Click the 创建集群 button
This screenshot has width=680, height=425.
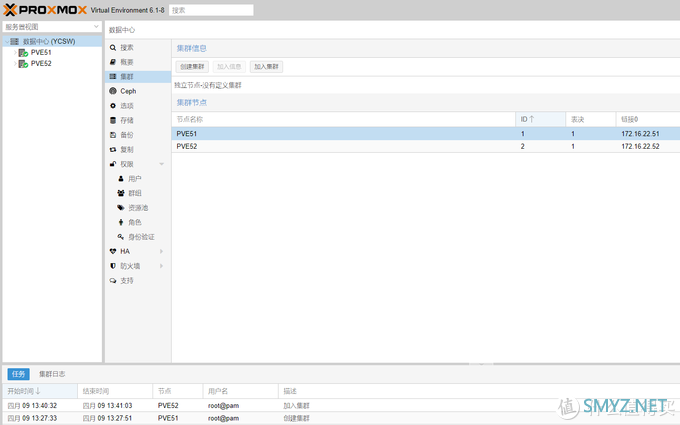(192, 67)
